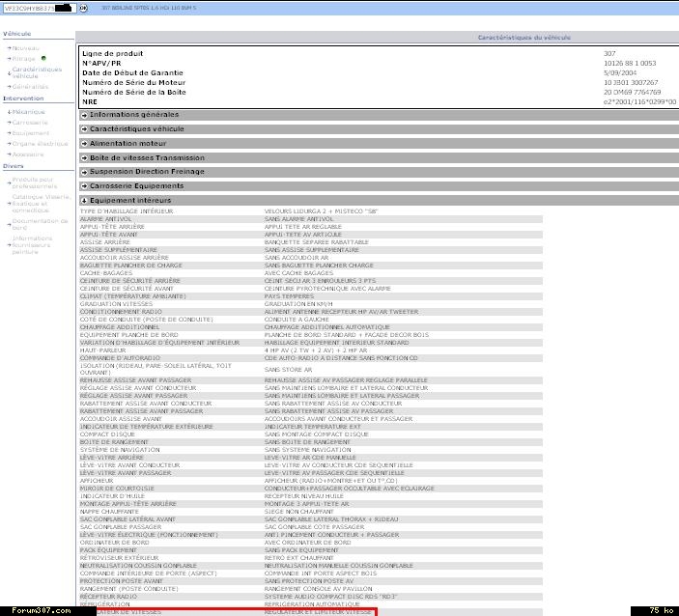Open the Mécanique intervention link
Screen dimensions: 679x616
(x=29, y=112)
